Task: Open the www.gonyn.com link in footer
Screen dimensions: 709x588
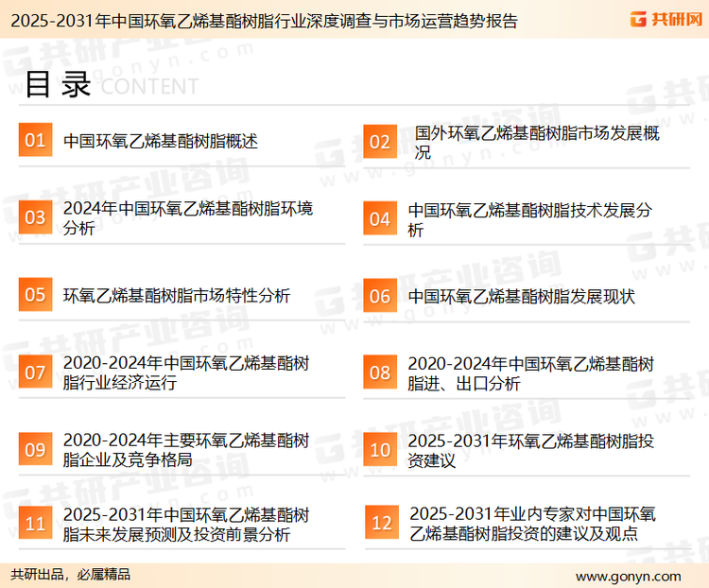Action: [629, 577]
